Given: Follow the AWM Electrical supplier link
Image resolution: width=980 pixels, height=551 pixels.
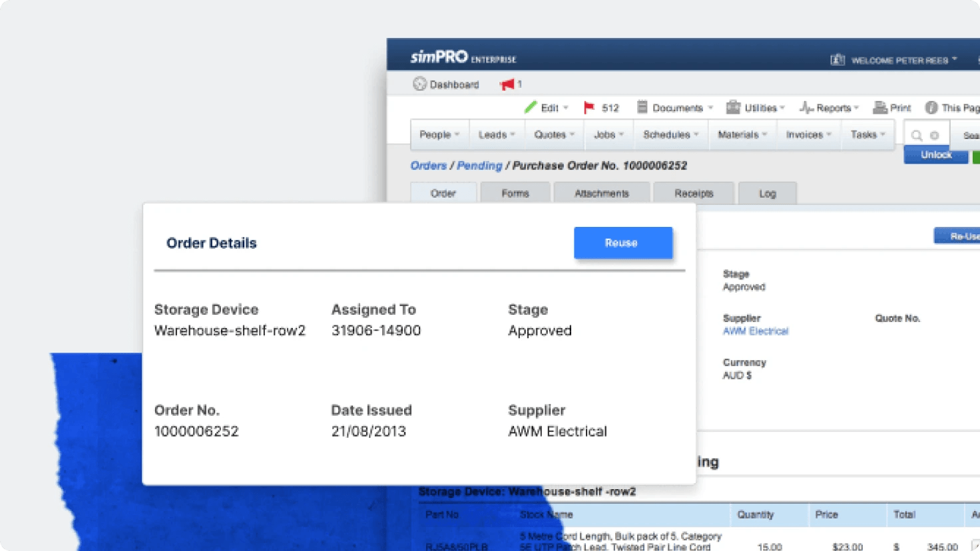Looking at the screenshot, I should click(756, 331).
